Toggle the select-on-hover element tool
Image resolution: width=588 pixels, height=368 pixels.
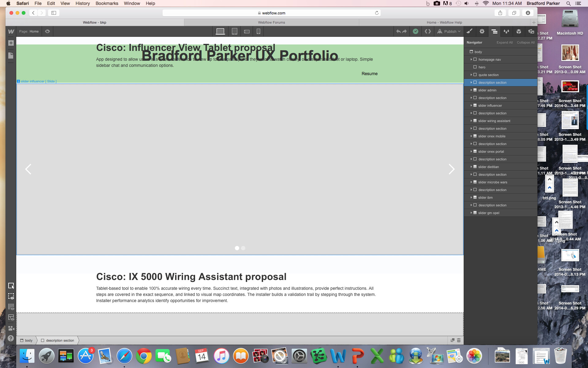coord(11,286)
